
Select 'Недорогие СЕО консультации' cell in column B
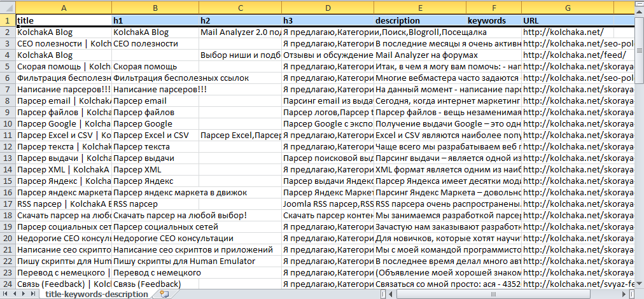point(155,238)
